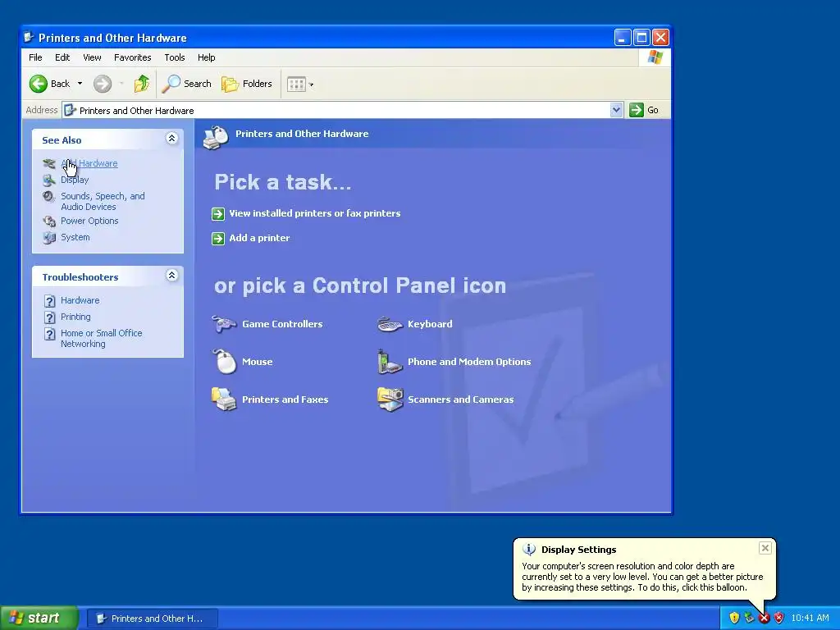Open the Tools menu
Viewport: 840px width, 630px height.
[175, 57]
